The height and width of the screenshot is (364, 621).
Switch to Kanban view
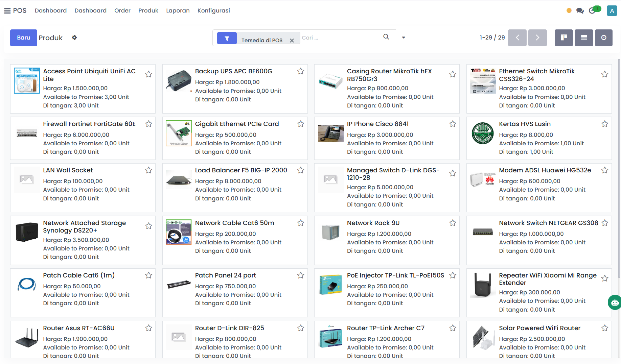(564, 38)
